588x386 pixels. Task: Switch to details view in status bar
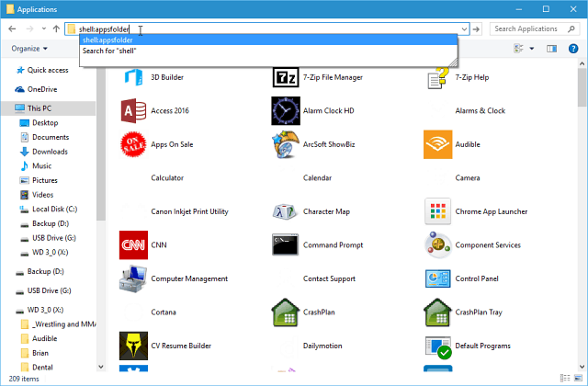pos(565,378)
